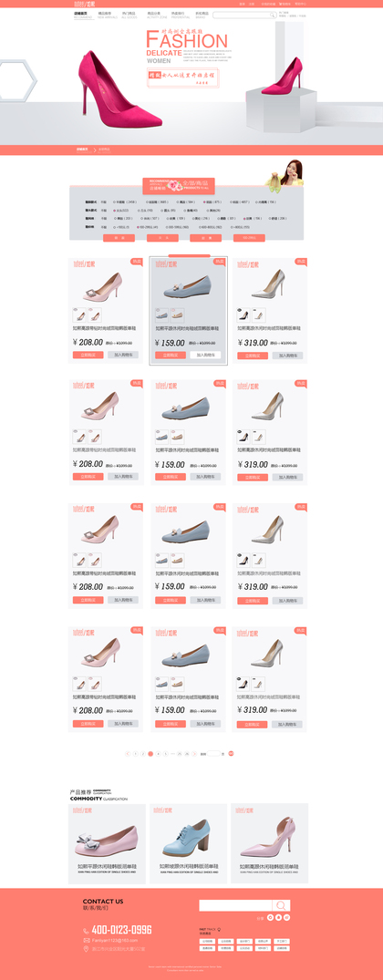Click the phone icon beside 400-0123-0996
This screenshot has height=980, width=383.
(87, 930)
